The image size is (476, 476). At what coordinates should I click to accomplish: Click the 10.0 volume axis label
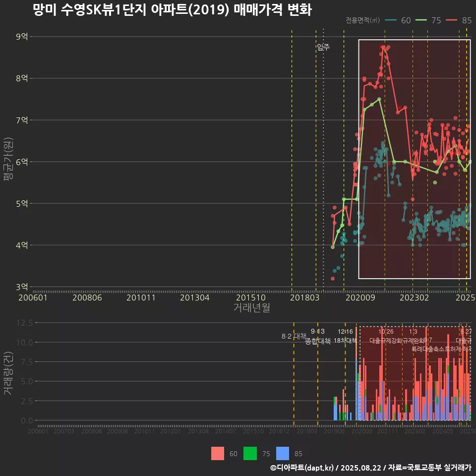[25, 343]
